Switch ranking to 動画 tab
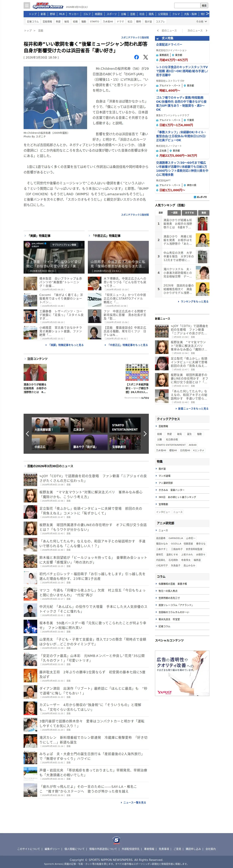The image size is (233, 868). 204,213
